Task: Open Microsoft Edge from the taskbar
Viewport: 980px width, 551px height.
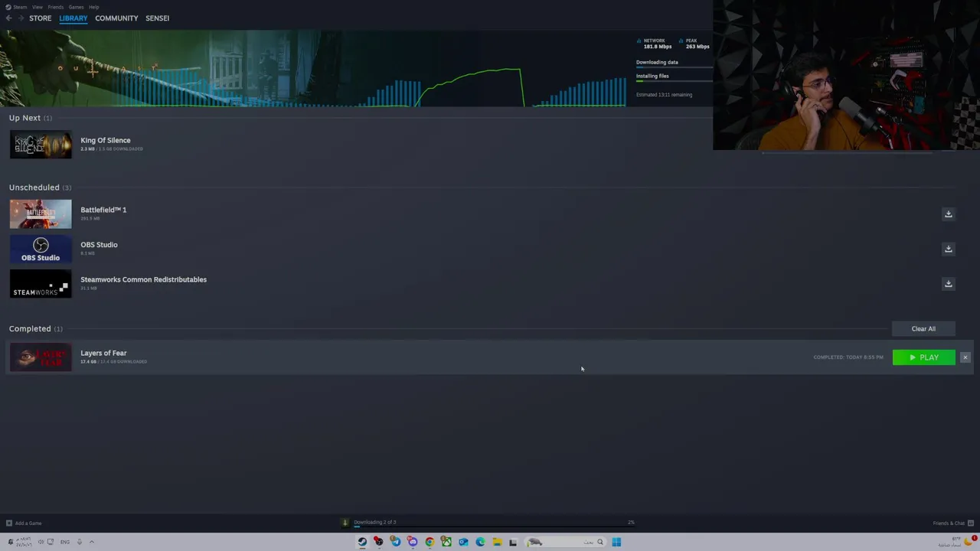Action: tap(480, 542)
